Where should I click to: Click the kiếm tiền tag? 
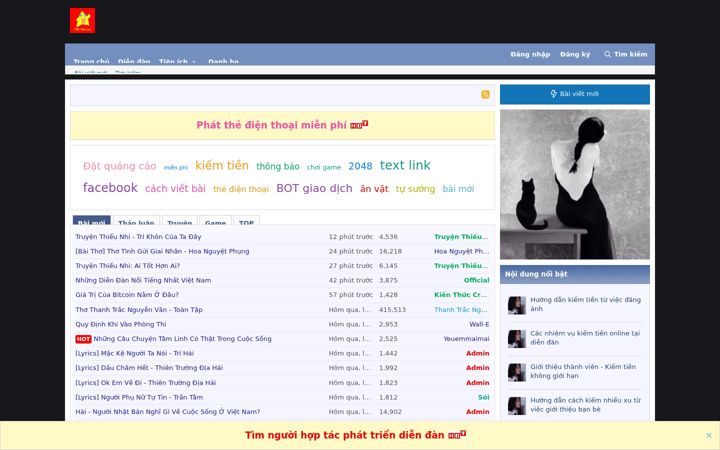222,165
